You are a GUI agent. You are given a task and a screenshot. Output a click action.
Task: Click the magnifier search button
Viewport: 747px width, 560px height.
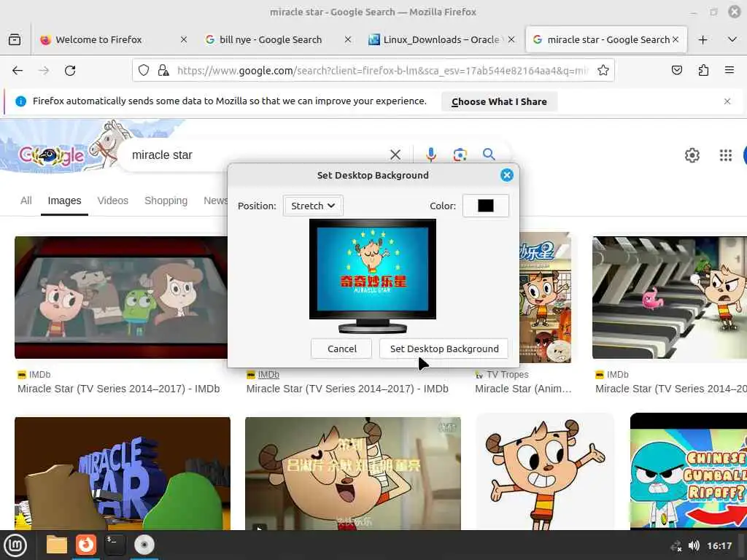[489, 155]
